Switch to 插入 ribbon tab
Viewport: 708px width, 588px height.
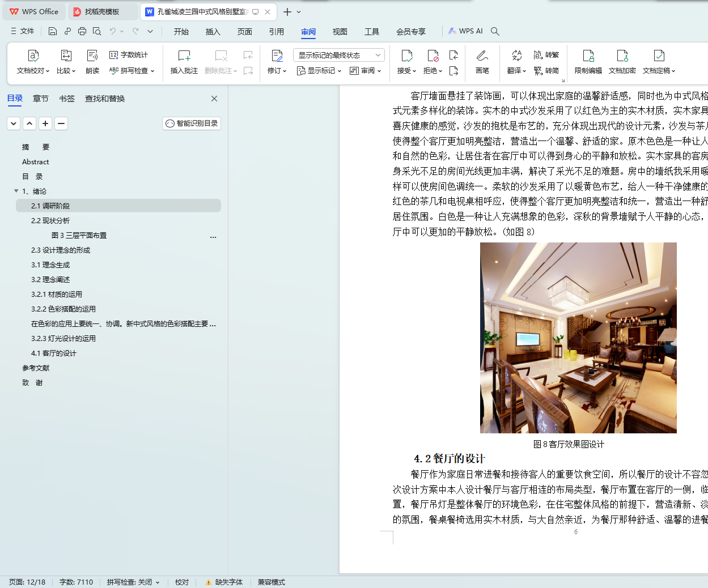click(x=213, y=32)
